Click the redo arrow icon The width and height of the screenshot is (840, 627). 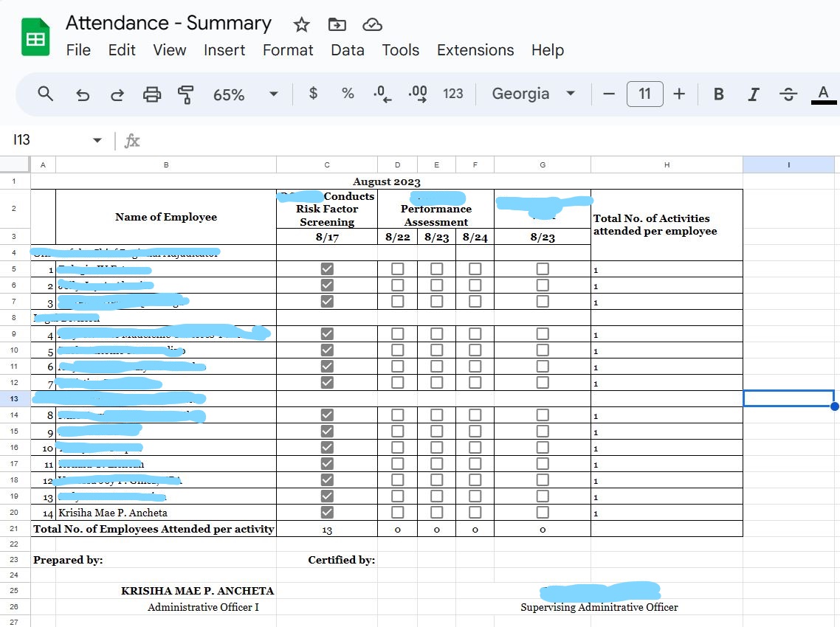[117, 94]
